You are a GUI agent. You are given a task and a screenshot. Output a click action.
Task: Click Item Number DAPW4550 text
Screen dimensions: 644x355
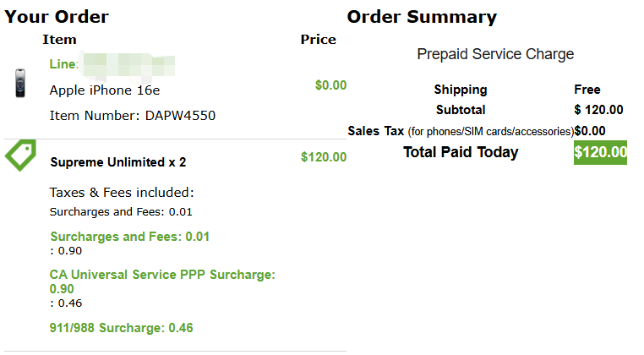[132, 115]
